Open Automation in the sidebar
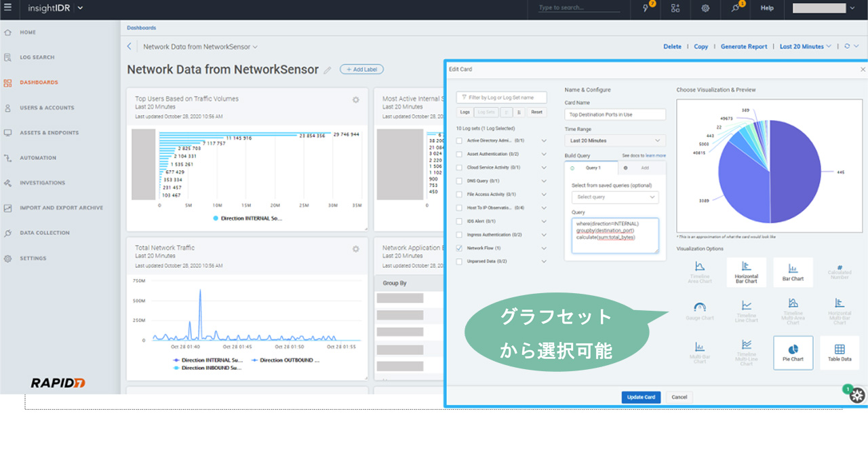The image size is (868, 475). tap(38, 158)
